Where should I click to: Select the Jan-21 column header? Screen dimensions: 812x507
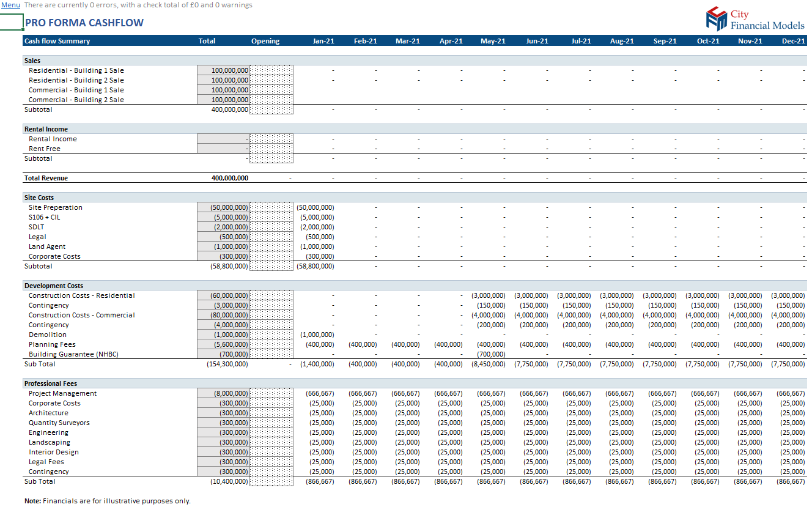tap(323, 41)
